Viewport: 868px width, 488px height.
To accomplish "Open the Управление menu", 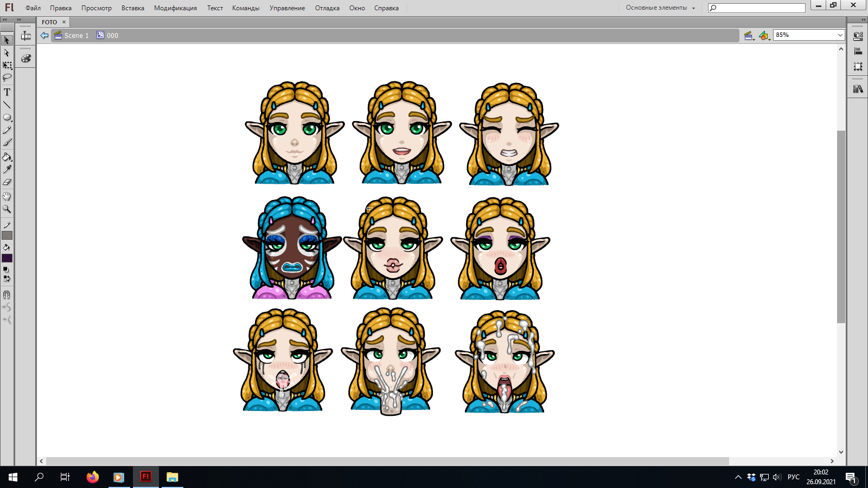I will tap(287, 8).
